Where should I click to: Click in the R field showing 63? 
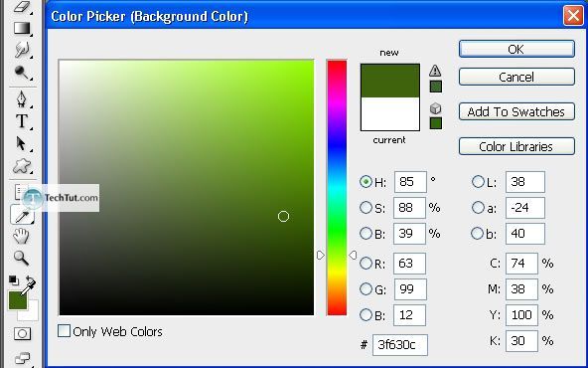409,264
